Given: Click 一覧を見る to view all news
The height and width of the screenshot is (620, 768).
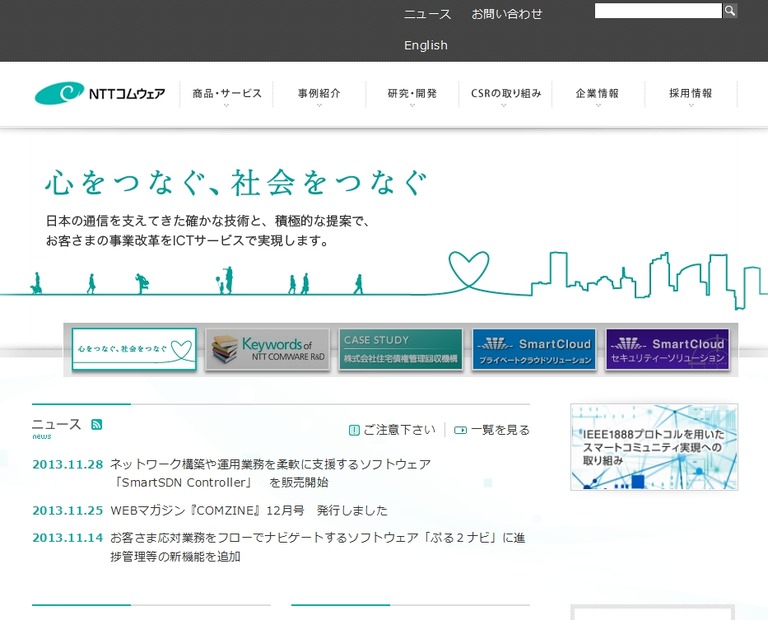Looking at the screenshot, I should coord(500,430).
